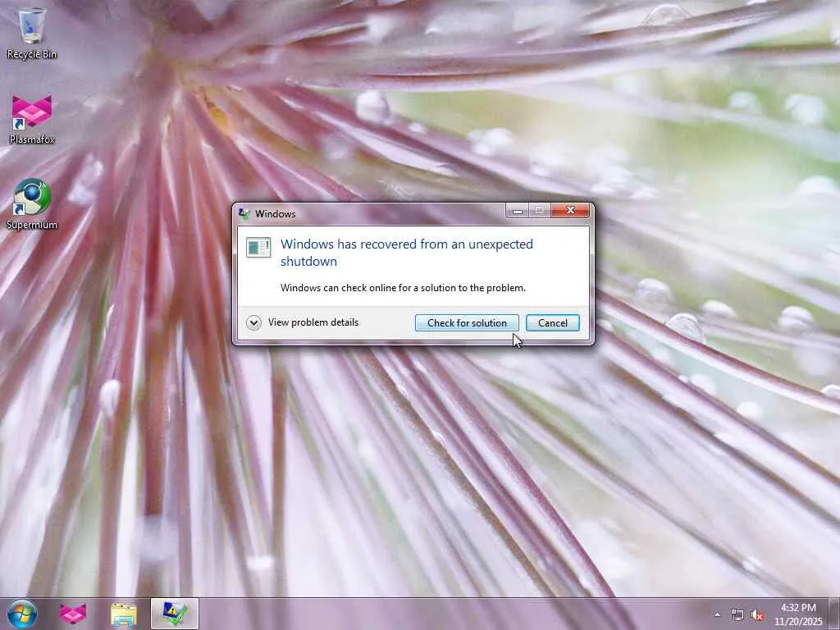Viewport: 840px width, 630px height.
Task: Select the Supermium desktop shortcut
Action: (32, 204)
